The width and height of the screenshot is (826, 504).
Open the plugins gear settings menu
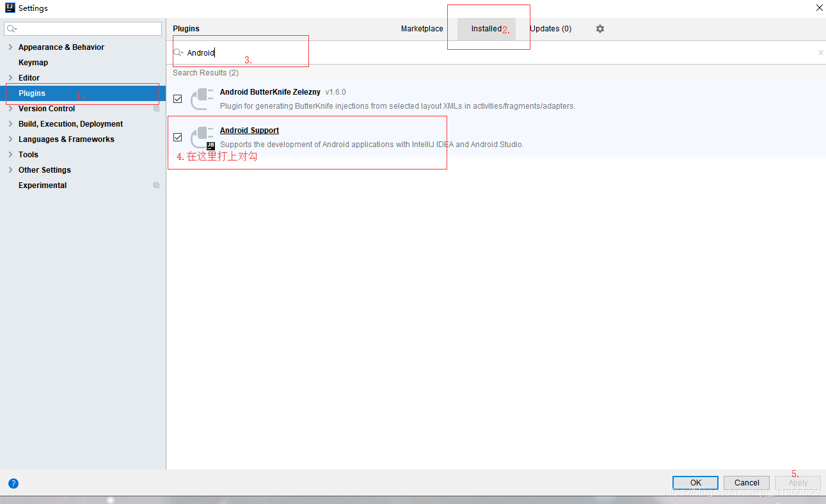[x=600, y=29]
